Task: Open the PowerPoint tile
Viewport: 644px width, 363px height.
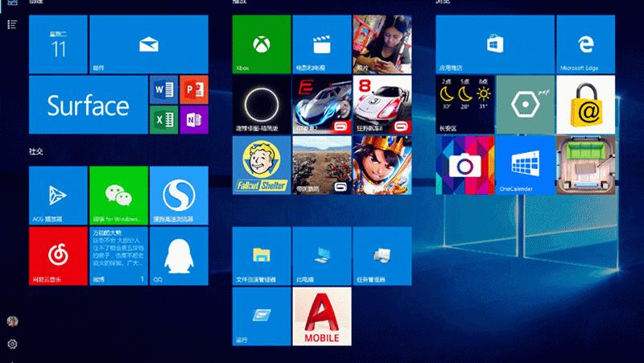Action: pyautogui.click(x=194, y=89)
